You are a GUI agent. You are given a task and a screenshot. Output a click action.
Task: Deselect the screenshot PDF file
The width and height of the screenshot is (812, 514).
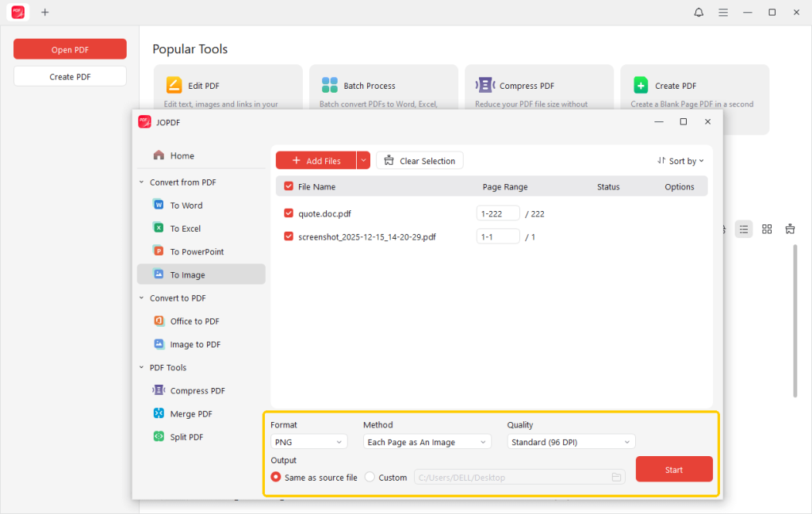(x=289, y=236)
